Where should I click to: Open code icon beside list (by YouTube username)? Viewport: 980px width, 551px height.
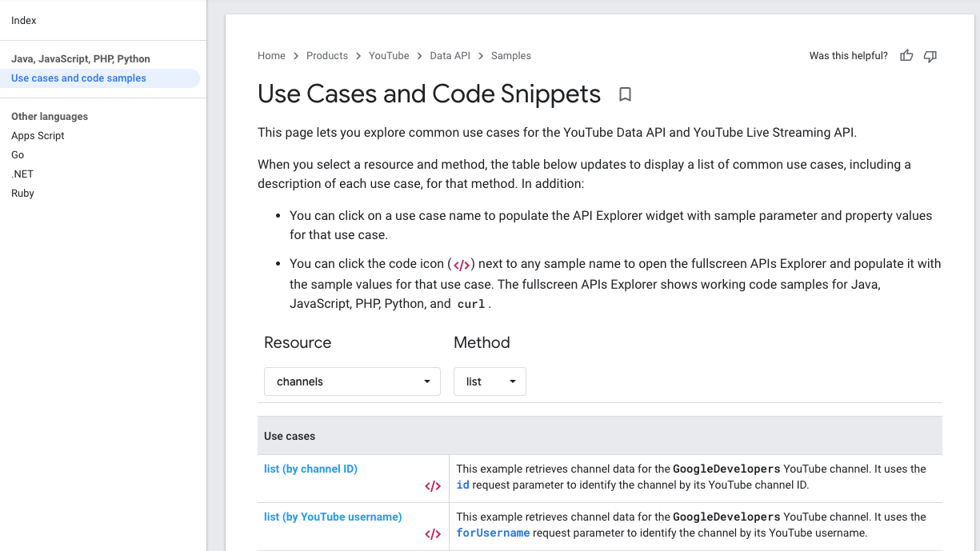pyautogui.click(x=433, y=533)
